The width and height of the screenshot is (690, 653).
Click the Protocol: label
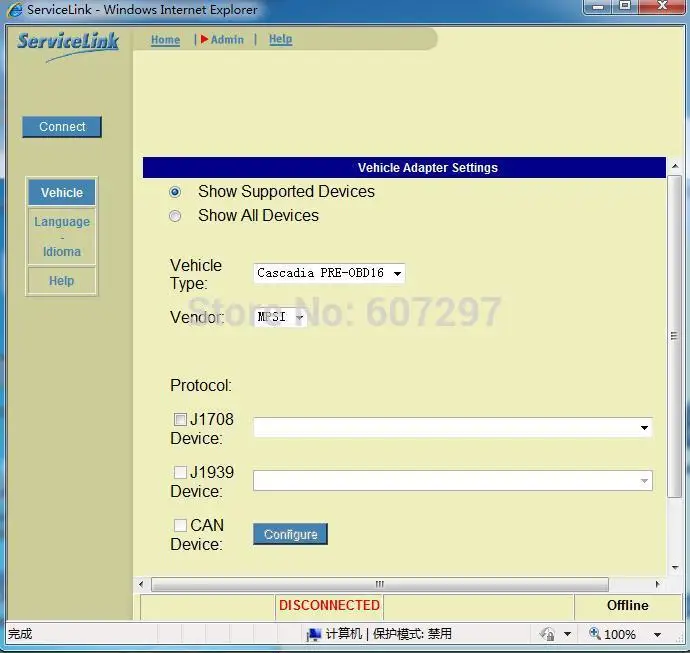point(201,385)
